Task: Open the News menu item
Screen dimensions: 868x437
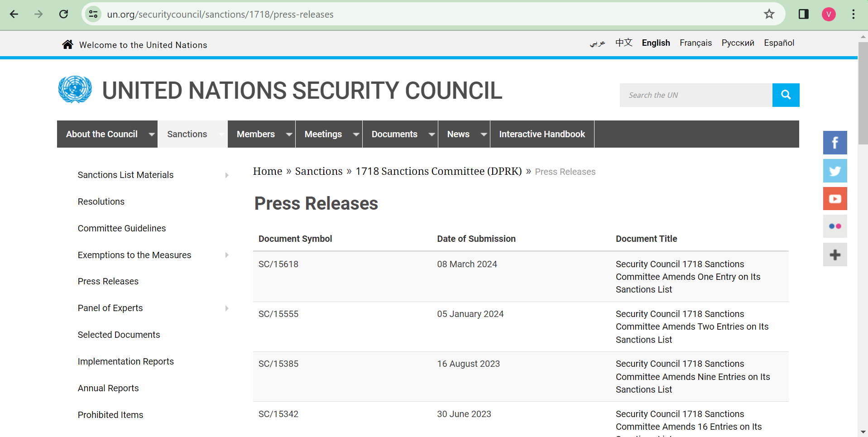Action: point(458,134)
